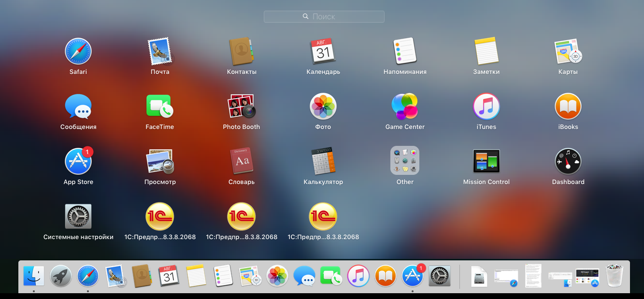Open Контакты in the Launchpad grid
Image resolution: width=644 pixels, height=299 pixels.
[x=241, y=52]
